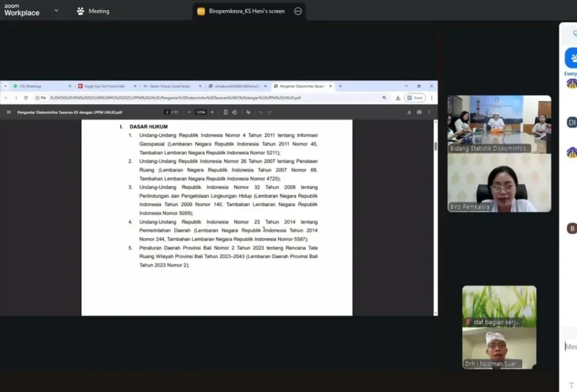Open a new browser tab
The height and width of the screenshot is (392, 577).
340,86
